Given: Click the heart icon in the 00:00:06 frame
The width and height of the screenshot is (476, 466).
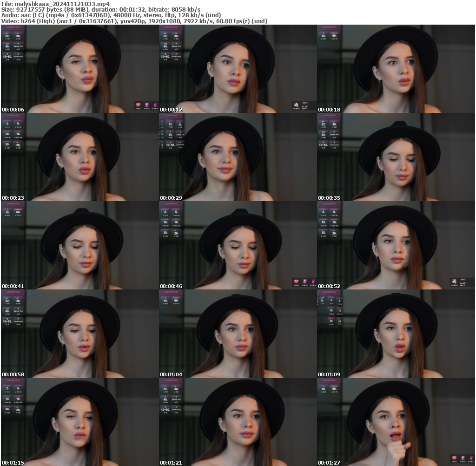Looking at the screenshot, I should coord(138,105).
